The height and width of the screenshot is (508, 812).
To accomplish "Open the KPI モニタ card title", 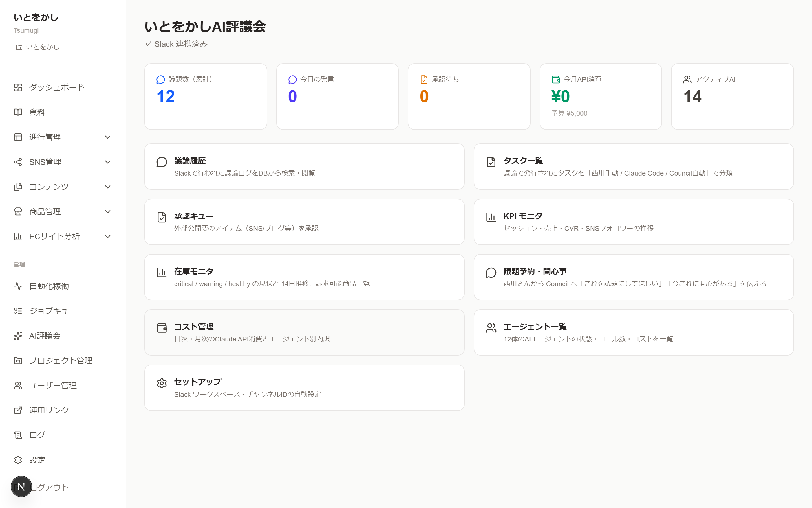I will (x=523, y=216).
